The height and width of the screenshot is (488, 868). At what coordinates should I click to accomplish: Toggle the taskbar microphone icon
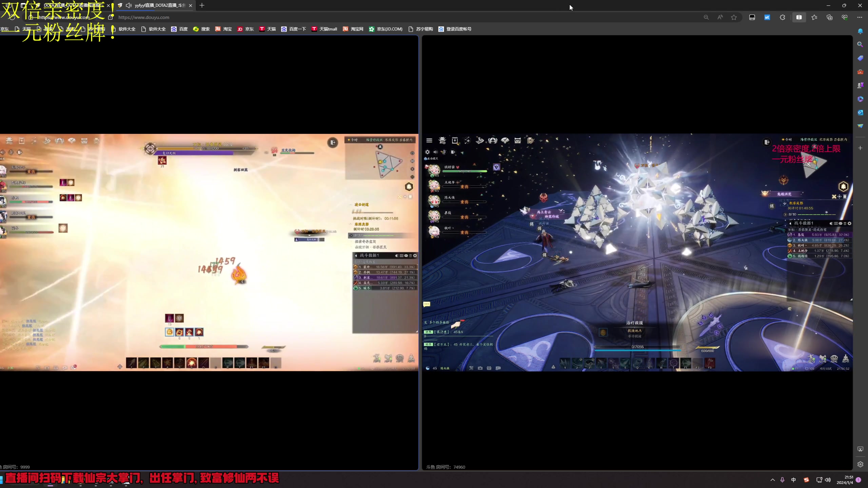tap(782, 480)
